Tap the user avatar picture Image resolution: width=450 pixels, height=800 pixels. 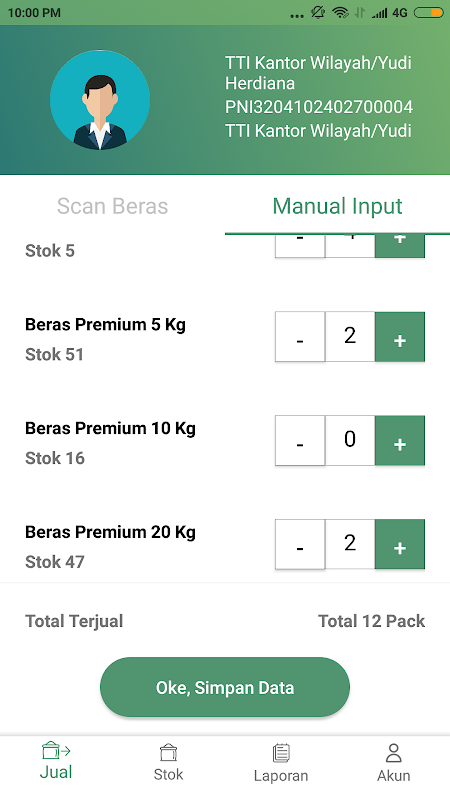click(100, 100)
